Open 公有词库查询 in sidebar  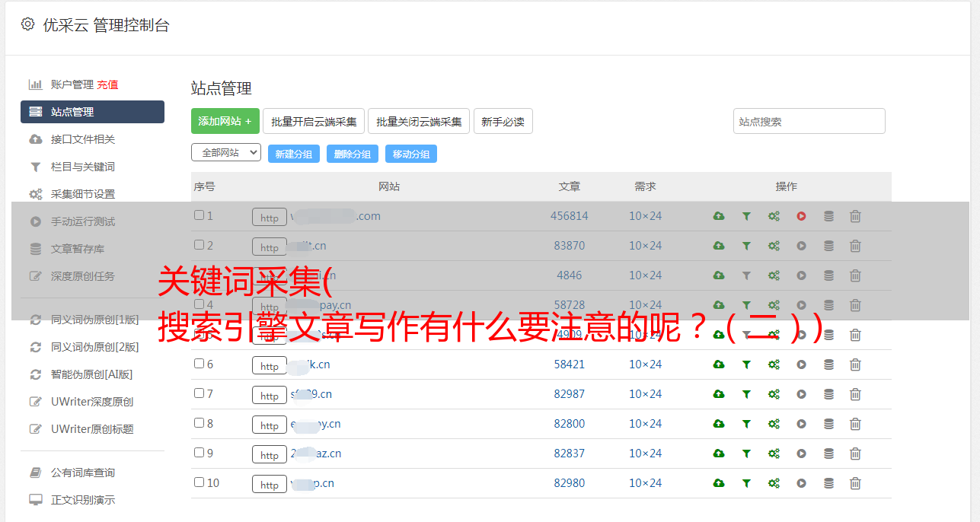point(82,473)
